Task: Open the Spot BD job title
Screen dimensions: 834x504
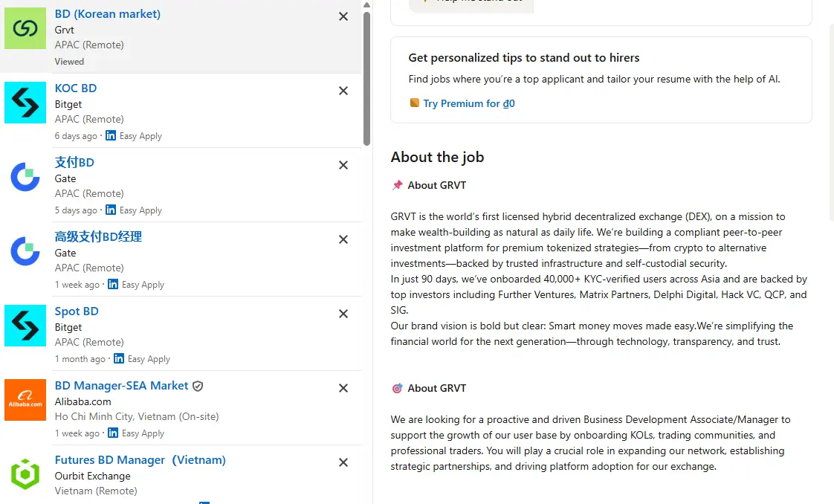Action: coord(77,311)
